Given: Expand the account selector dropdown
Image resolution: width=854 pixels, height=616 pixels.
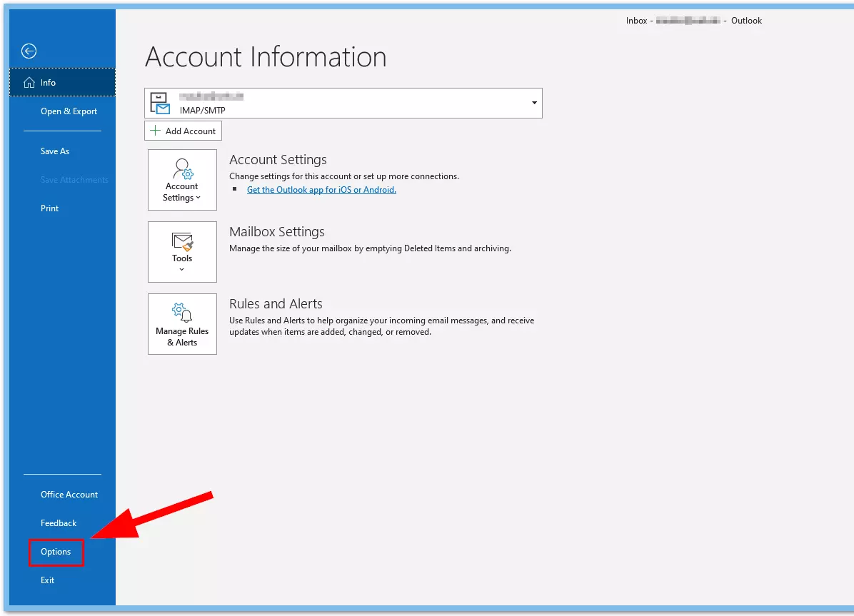Looking at the screenshot, I should pos(533,103).
